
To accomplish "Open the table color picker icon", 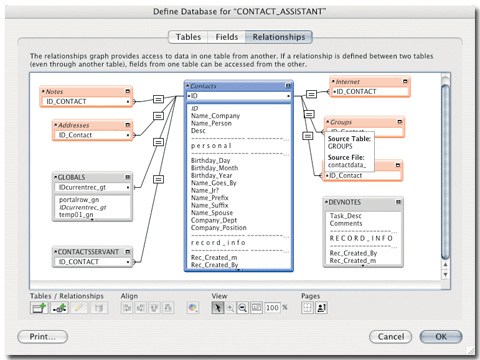I will click(x=193, y=308).
